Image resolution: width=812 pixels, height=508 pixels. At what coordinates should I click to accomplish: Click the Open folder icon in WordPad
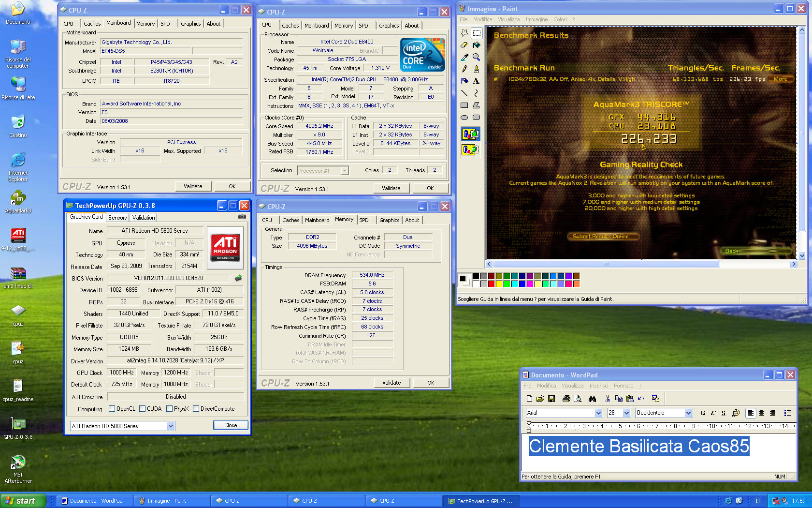tap(540, 399)
